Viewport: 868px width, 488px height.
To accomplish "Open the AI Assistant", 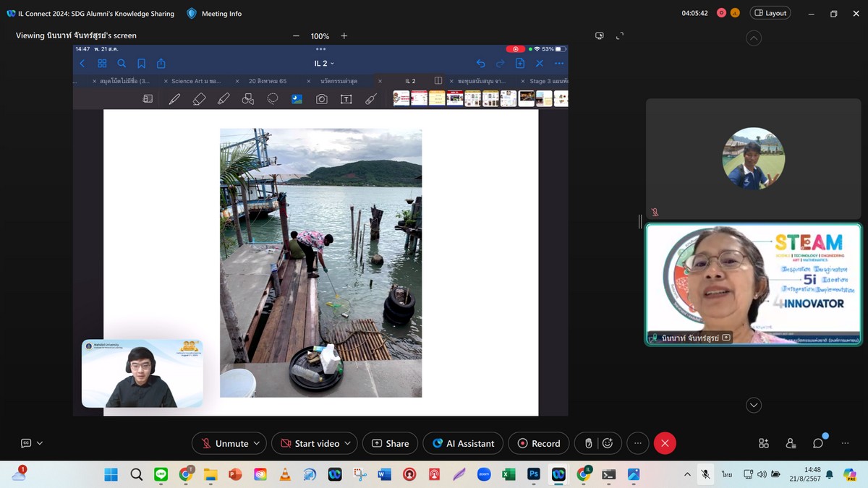I will click(463, 443).
